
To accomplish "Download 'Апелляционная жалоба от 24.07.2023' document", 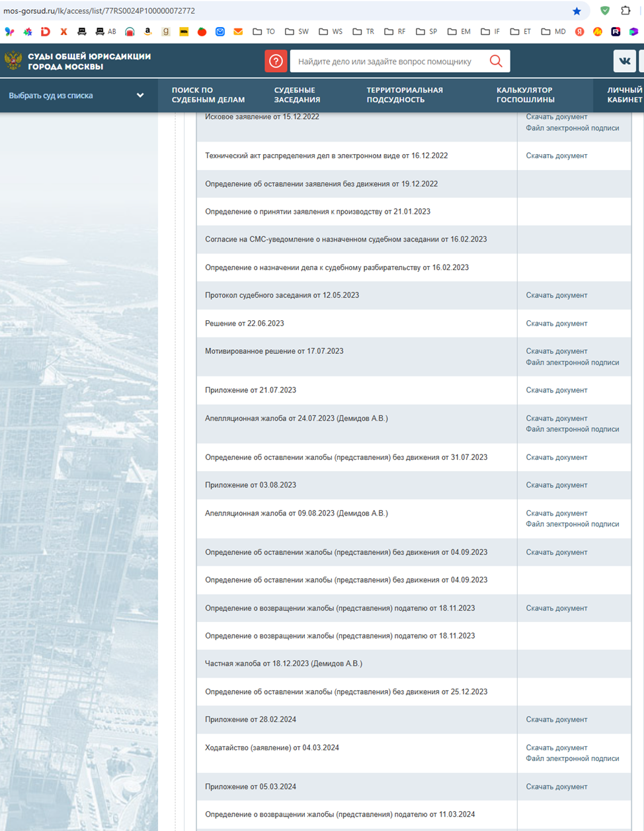I will [x=557, y=418].
